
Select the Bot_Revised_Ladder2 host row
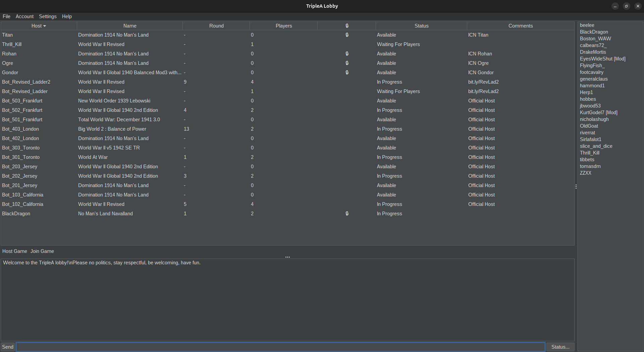tap(287, 82)
